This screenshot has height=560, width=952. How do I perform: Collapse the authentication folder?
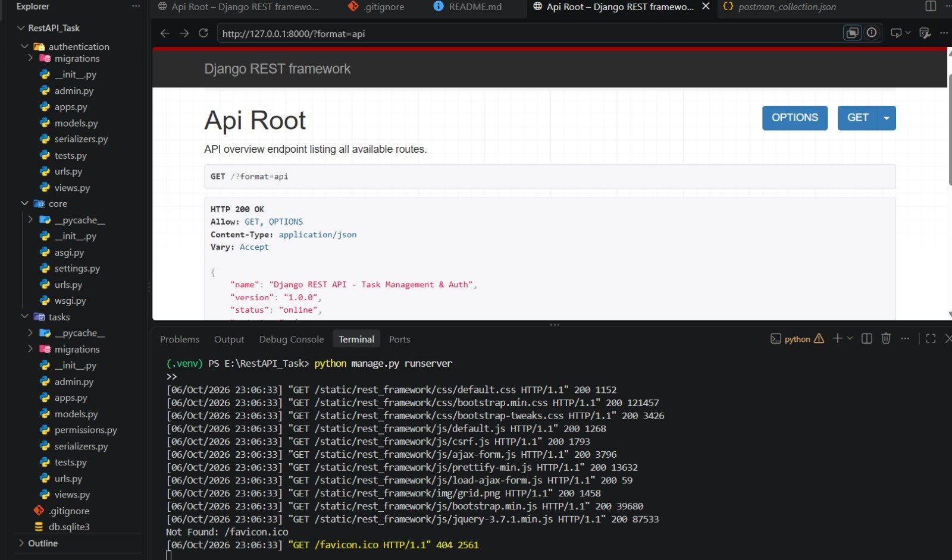pyautogui.click(x=24, y=46)
